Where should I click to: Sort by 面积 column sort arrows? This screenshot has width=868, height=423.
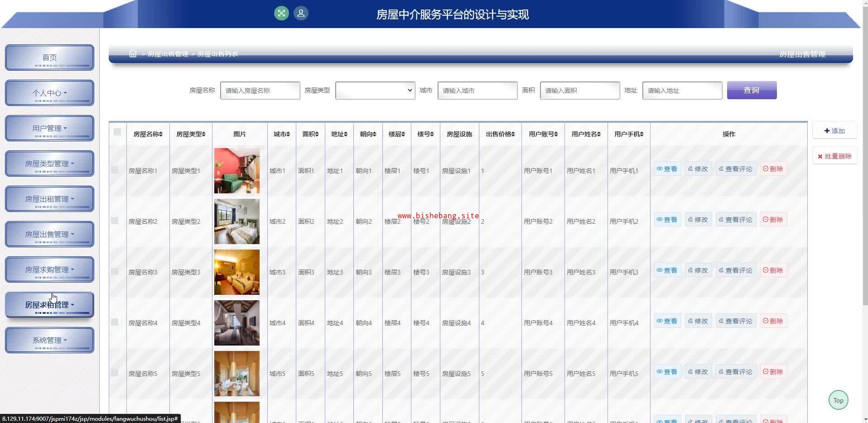click(317, 135)
